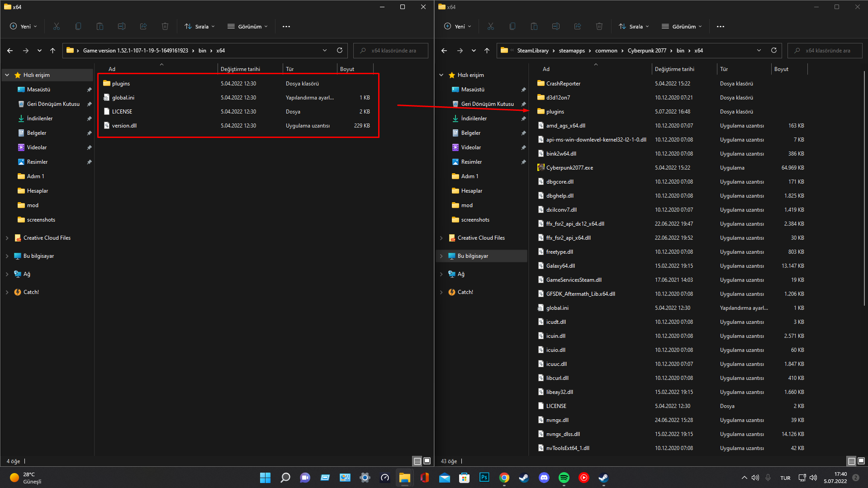
Task: Open the Görünüm view menu in left window
Action: 247,26
